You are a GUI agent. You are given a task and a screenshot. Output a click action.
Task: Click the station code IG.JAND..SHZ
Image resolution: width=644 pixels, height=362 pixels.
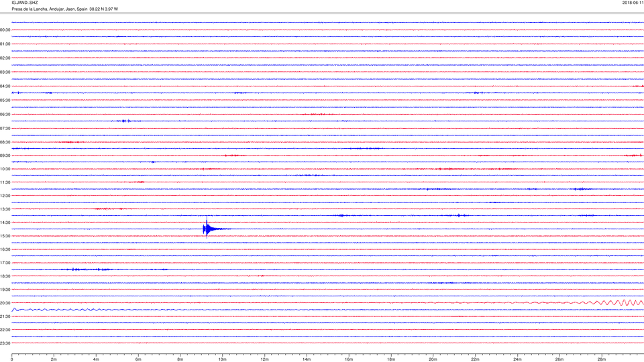(25, 3)
